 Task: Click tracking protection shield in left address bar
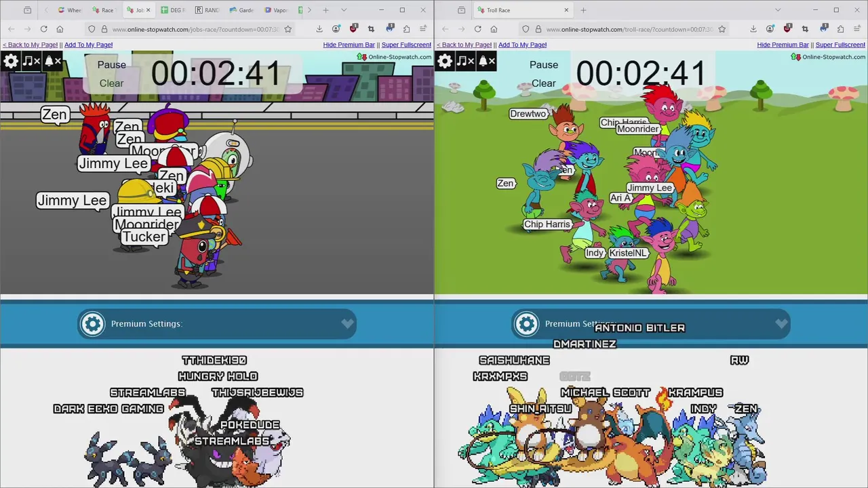tap(92, 29)
